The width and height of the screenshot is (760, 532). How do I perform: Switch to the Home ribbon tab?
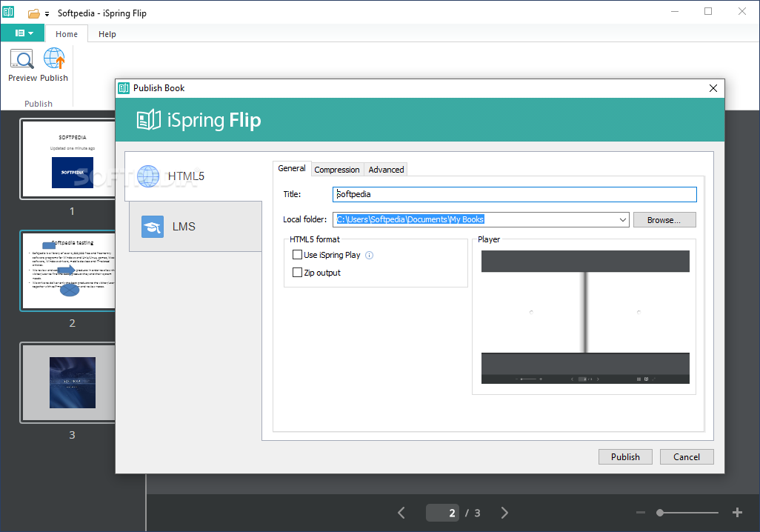click(x=67, y=34)
